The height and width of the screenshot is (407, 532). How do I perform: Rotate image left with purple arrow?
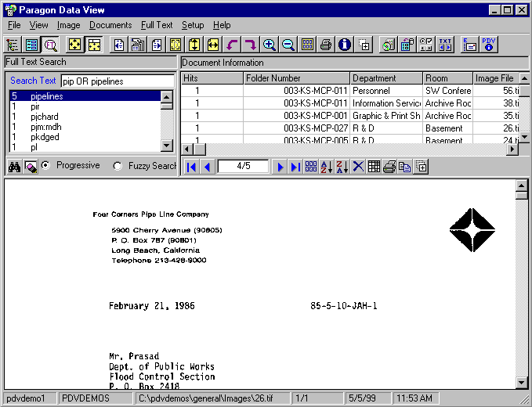tap(232, 45)
